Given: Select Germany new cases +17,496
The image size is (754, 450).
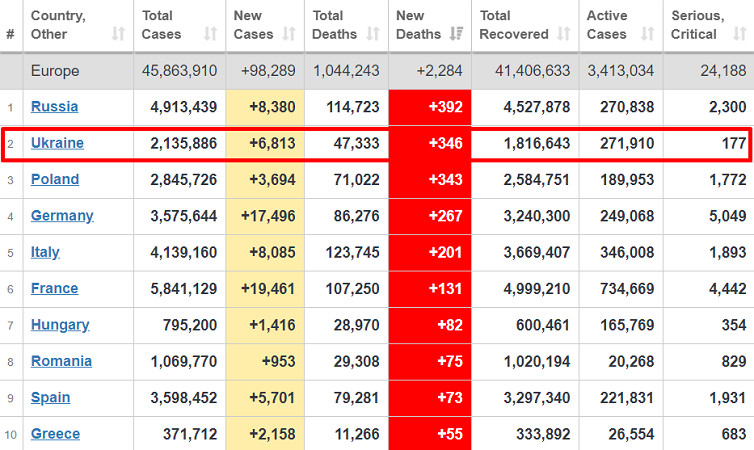Looking at the screenshot, I should 268,216.
